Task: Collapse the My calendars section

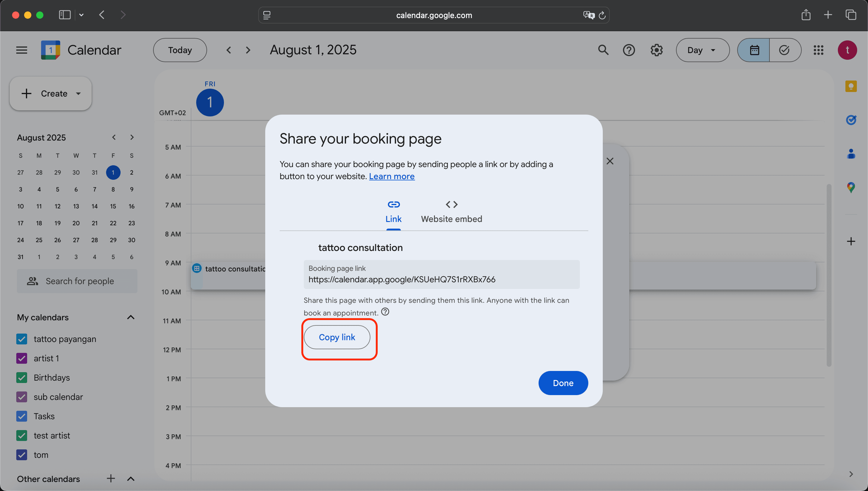Action: pyautogui.click(x=131, y=317)
